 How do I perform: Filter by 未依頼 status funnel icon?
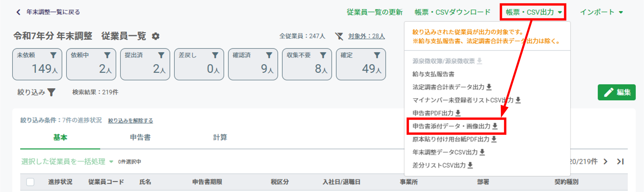click(x=53, y=55)
